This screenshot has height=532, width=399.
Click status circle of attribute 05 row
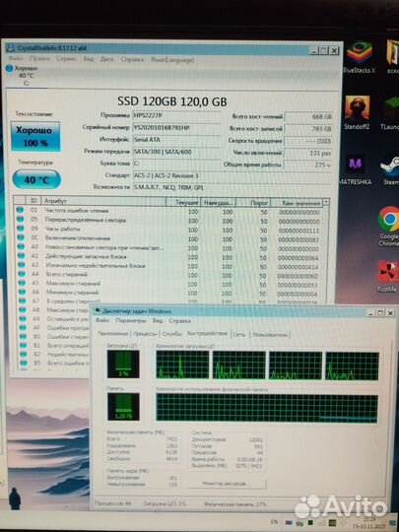click(x=21, y=220)
